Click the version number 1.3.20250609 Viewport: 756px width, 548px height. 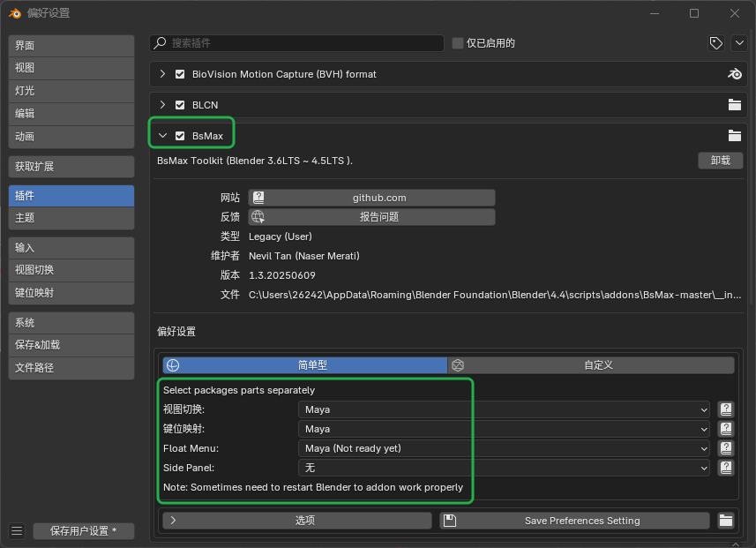tap(282, 275)
